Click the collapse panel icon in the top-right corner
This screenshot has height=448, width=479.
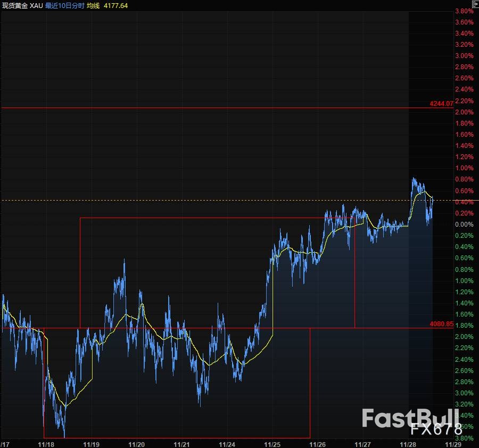(475, 4)
